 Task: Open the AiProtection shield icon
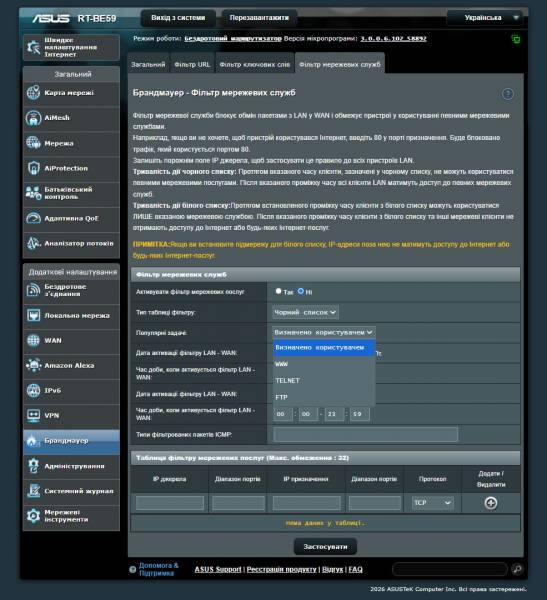(x=33, y=168)
